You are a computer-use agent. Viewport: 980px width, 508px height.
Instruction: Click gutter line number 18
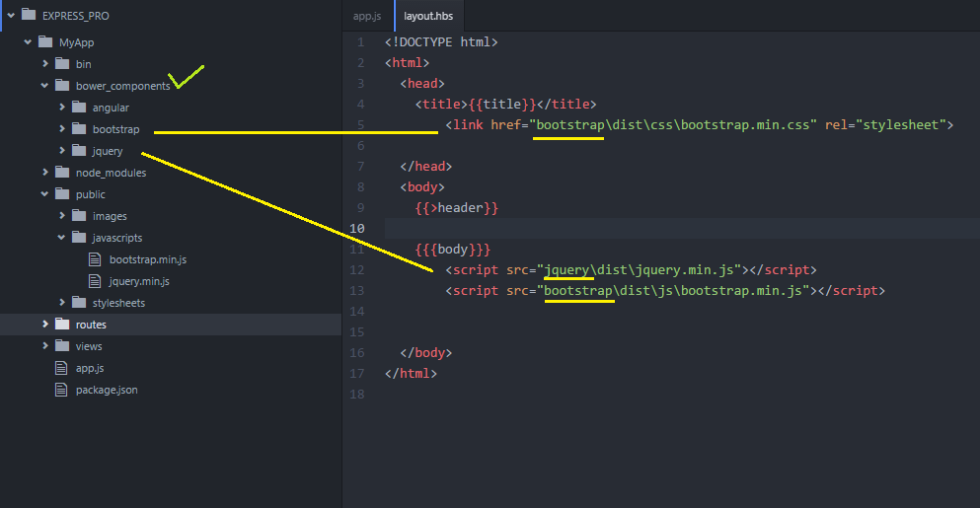point(357,395)
